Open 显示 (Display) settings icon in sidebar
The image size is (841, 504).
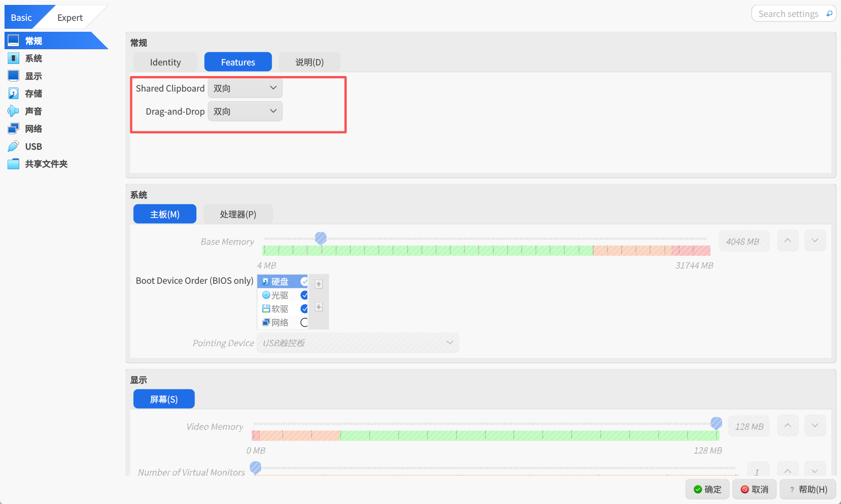pos(13,76)
